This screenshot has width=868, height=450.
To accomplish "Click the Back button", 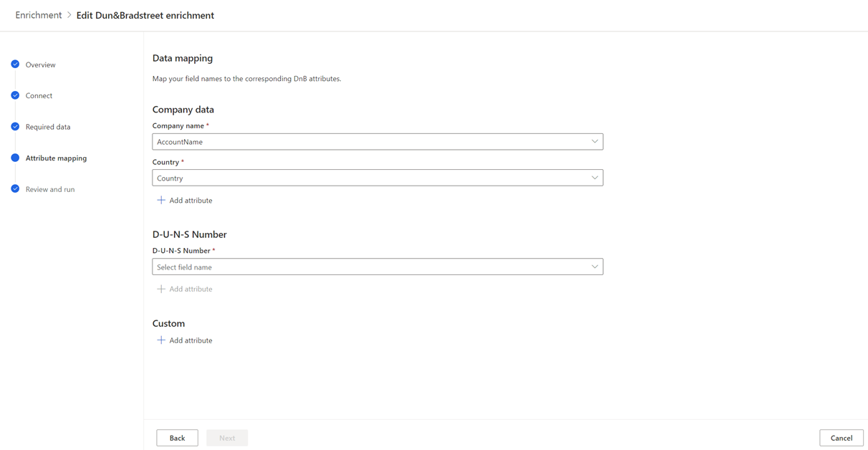I will tap(177, 438).
